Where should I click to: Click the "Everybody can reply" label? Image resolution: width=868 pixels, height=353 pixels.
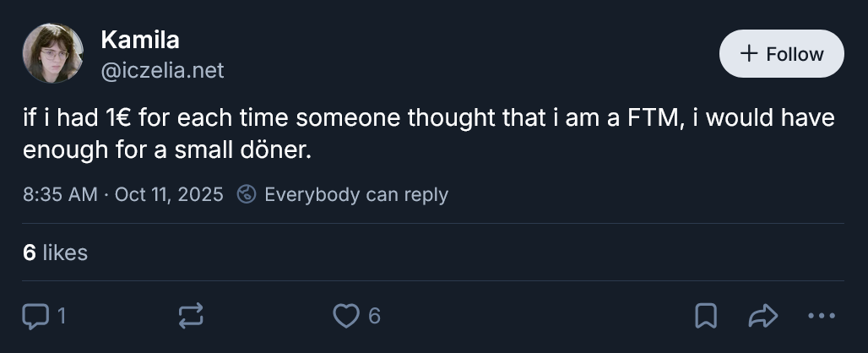(355, 194)
